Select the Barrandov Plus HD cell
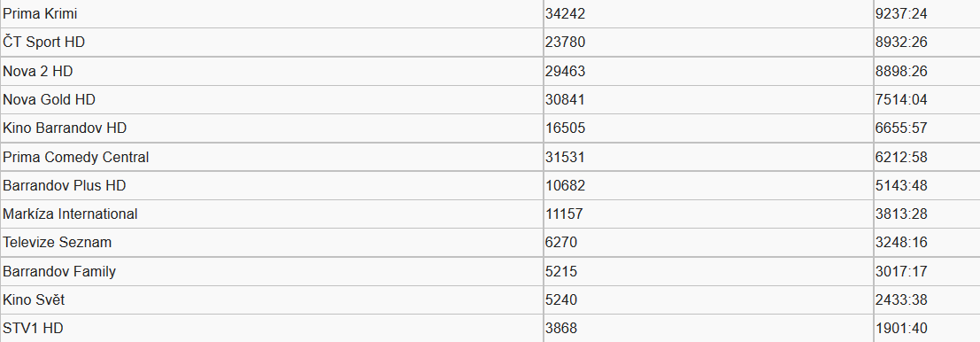This screenshot has height=342, width=980. 272,186
